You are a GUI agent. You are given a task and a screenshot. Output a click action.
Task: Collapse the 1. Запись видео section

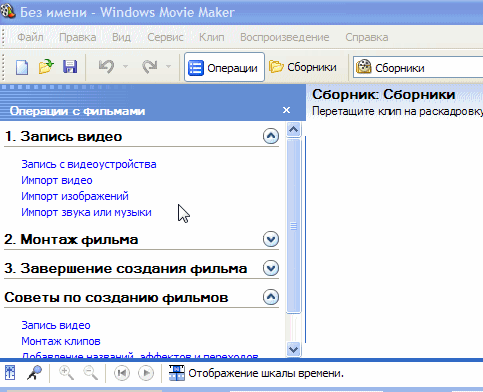tap(271, 136)
